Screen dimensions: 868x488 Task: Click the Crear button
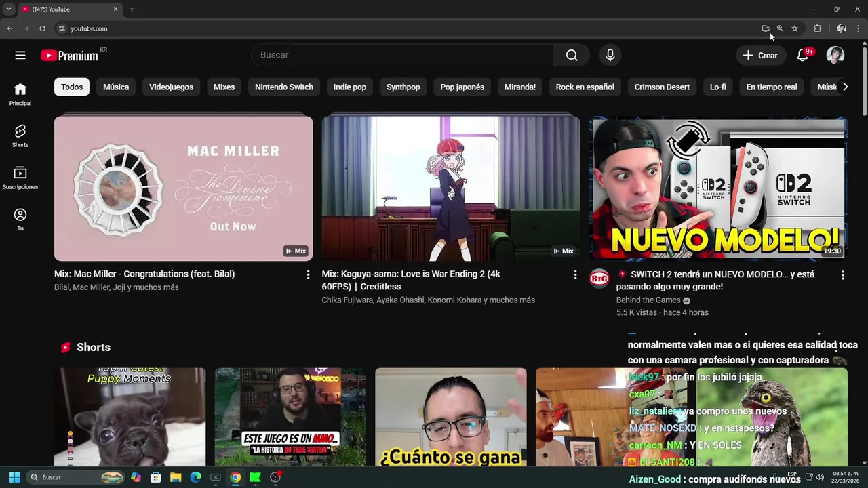coord(761,55)
